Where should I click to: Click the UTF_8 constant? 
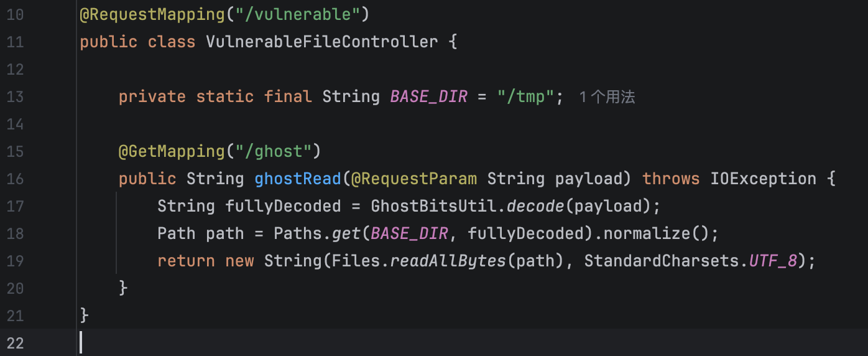pos(773,261)
